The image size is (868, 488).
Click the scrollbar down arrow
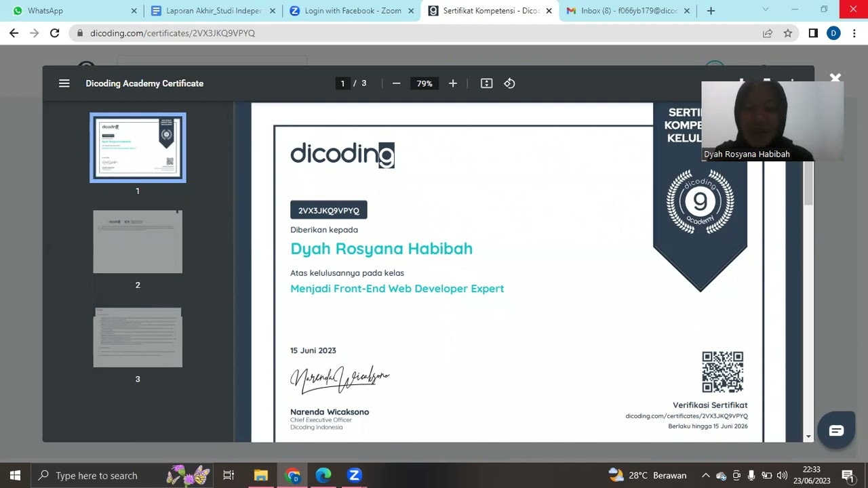click(x=808, y=437)
